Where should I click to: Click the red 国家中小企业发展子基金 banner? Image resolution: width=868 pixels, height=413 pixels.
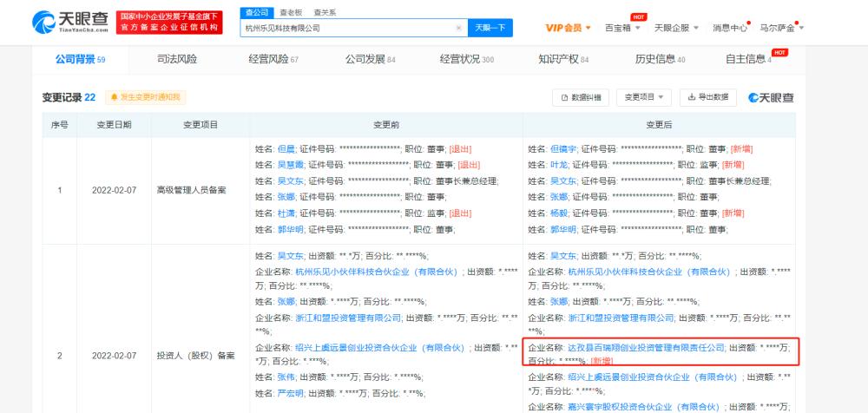pos(169,23)
